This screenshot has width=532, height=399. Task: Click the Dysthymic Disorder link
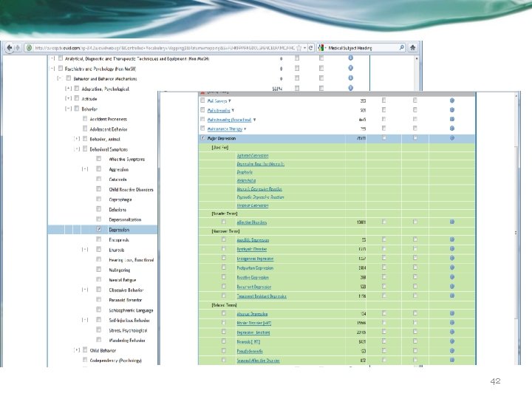tap(252, 250)
